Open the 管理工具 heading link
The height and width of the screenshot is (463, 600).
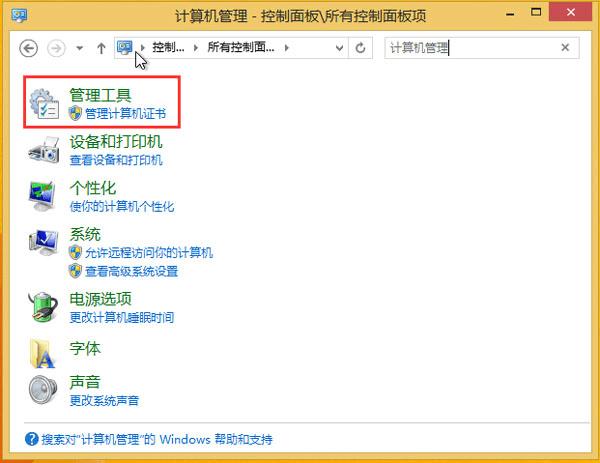pos(100,95)
